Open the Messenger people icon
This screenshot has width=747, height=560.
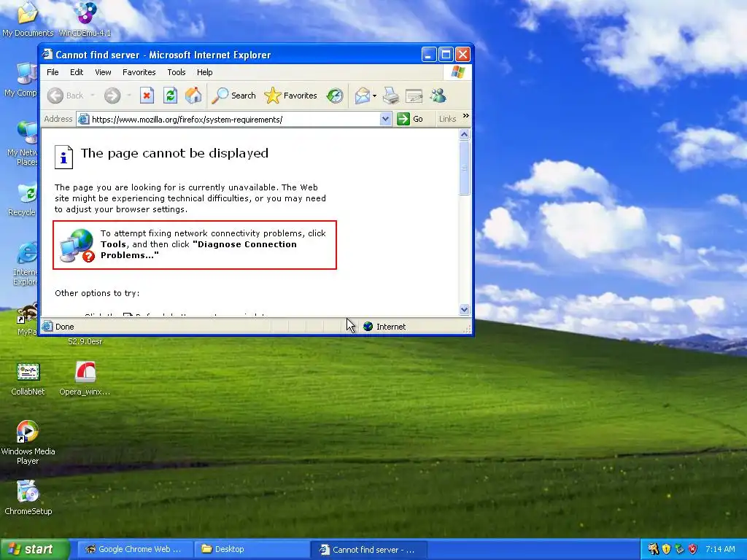(x=438, y=96)
